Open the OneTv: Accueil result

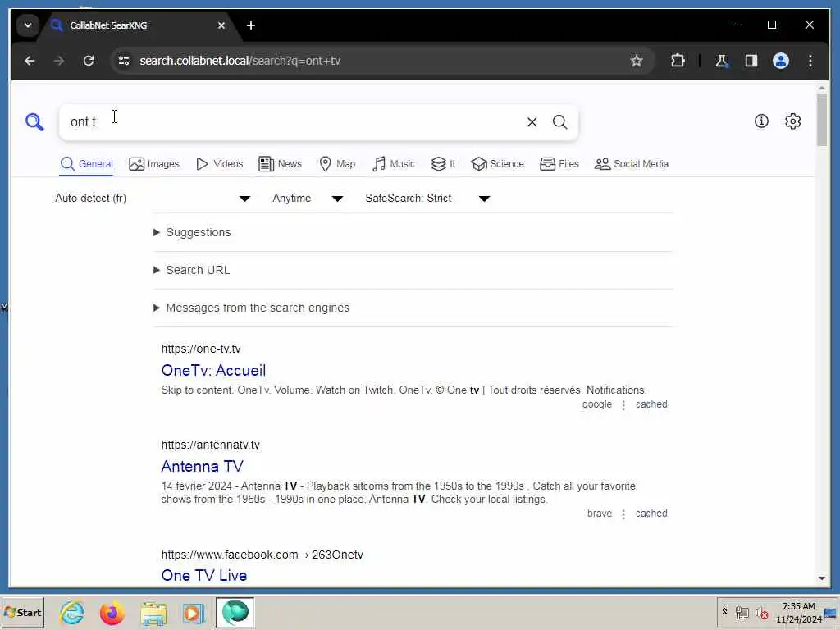(x=213, y=371)
